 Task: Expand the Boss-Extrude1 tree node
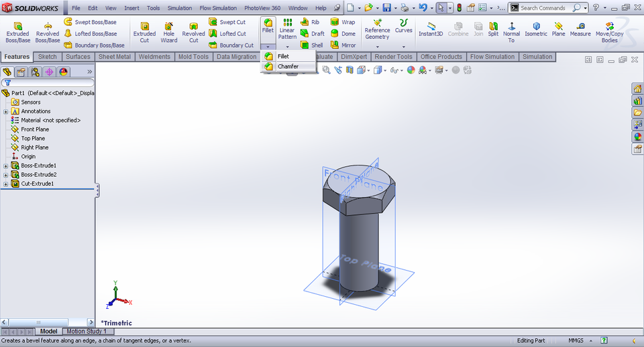(x=6, y=165)
